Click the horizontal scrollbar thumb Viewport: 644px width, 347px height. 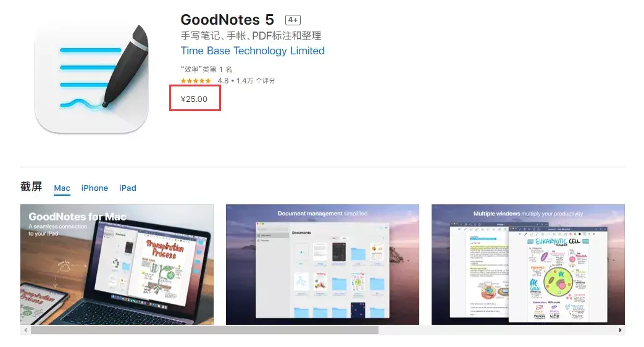tap(204, 330)
